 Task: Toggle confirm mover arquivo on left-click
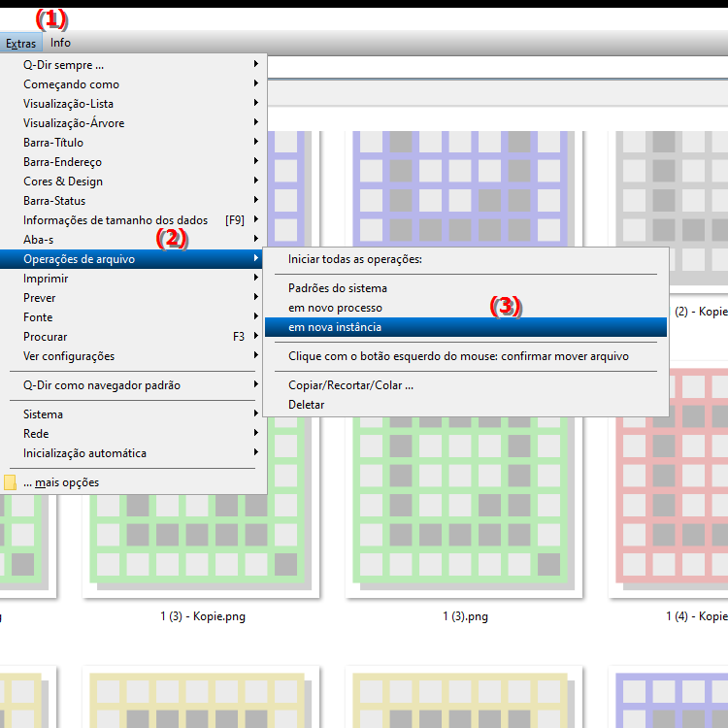458,356
